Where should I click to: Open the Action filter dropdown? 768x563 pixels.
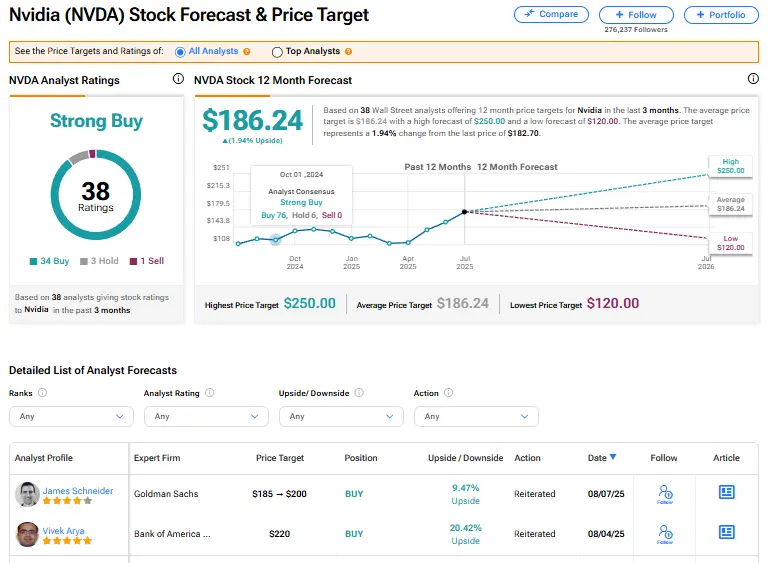pyautogui.click(x=476, y=416)
